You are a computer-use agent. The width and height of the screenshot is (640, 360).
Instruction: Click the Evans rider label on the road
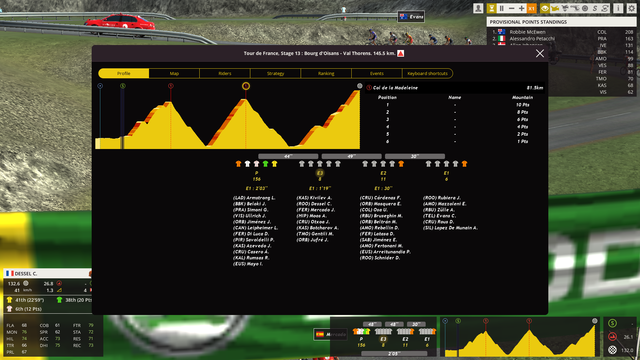411,17
